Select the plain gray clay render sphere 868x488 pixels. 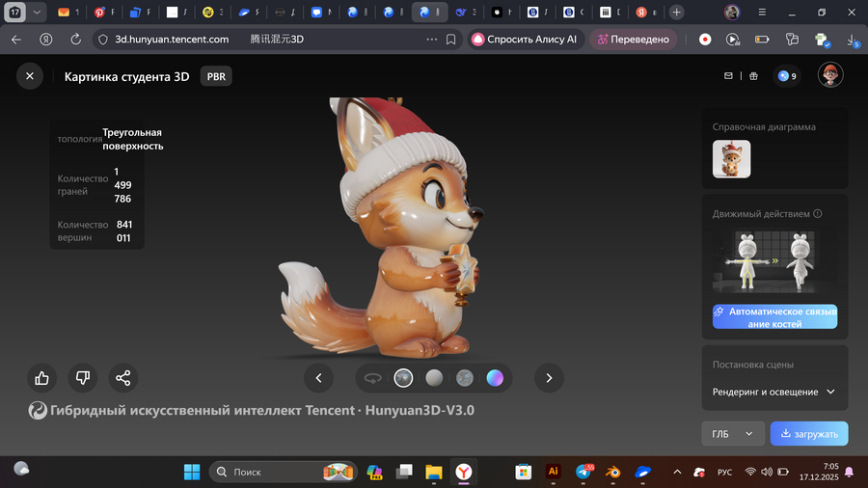(x=434, y=378)
